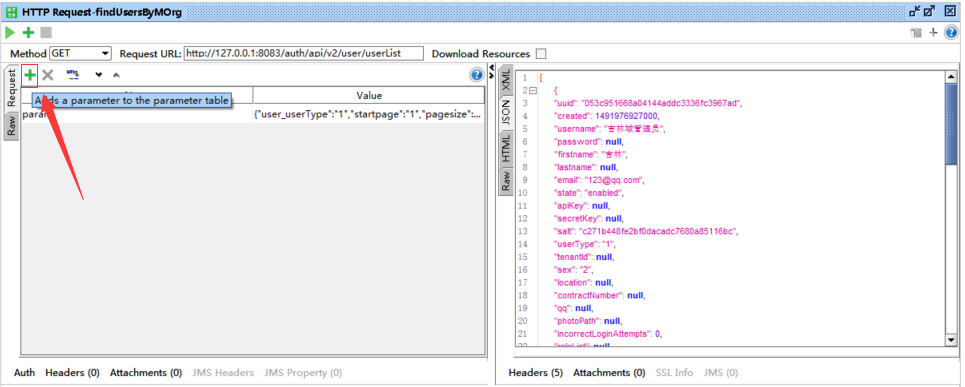
Task: Click the Request URL input field
Action: coord(304,54)
